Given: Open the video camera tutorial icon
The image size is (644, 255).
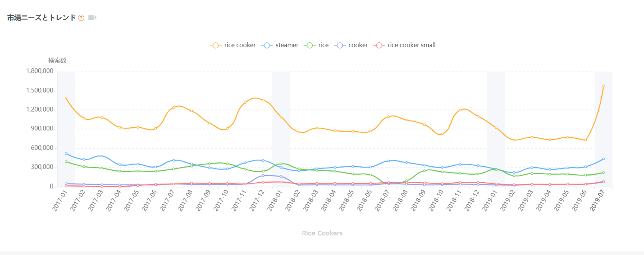Looking at the screenshot, I should 92,18.
